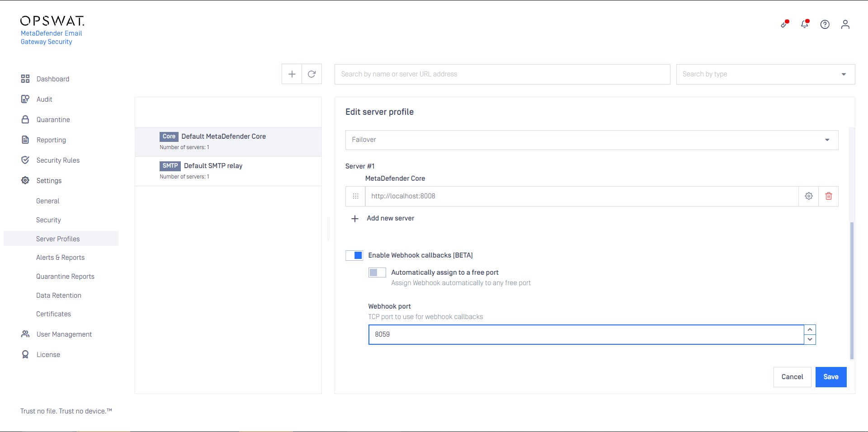Click the SMTP type badge

[170, 166]
